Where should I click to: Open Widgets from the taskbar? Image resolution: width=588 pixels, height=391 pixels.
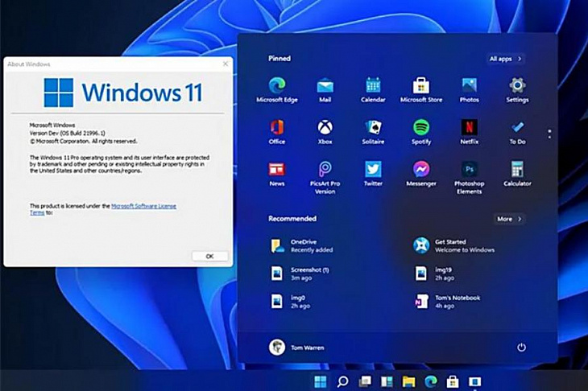(x=387, y=381)
